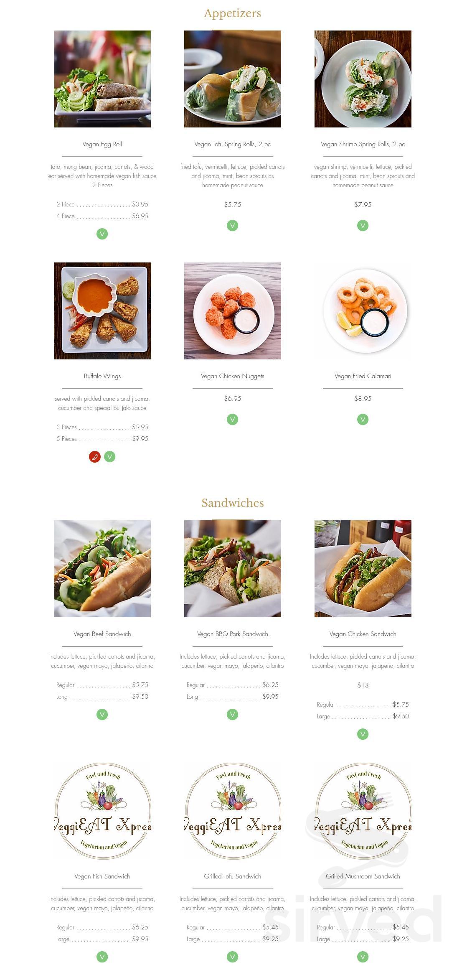The image size is (467, 980).
Task: Select the Vegan BBQ Pork Sandwich title
Action: 233,634
